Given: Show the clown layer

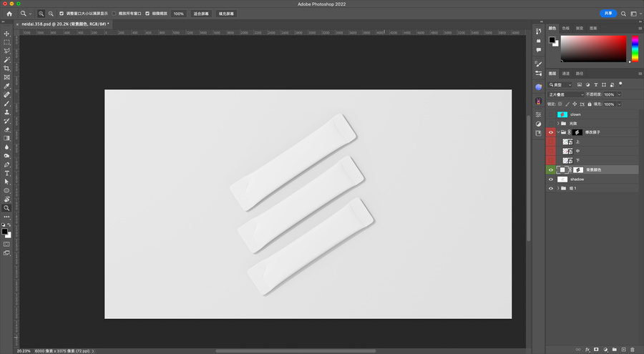Looking at the screenshot, I should coord(551,114).
